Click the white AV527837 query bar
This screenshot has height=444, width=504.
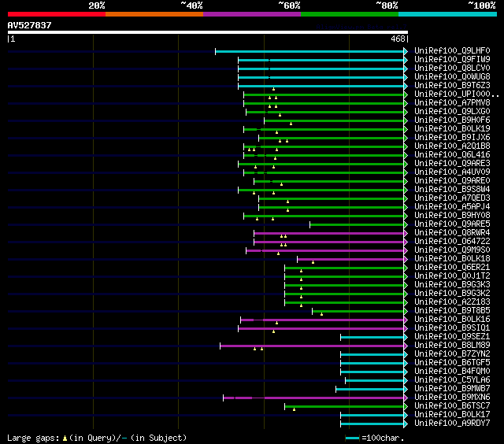208,32
